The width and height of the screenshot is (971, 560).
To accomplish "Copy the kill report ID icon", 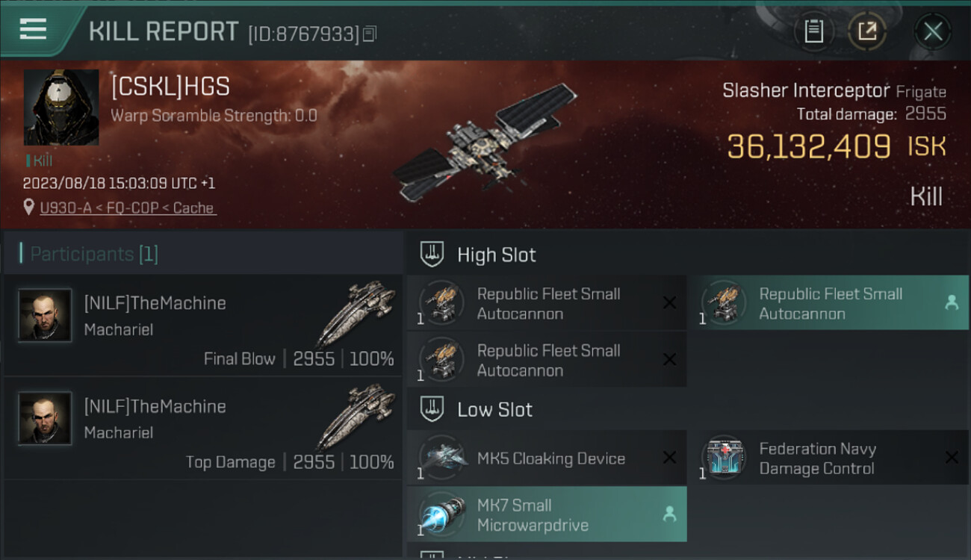I will pos(370,34).
